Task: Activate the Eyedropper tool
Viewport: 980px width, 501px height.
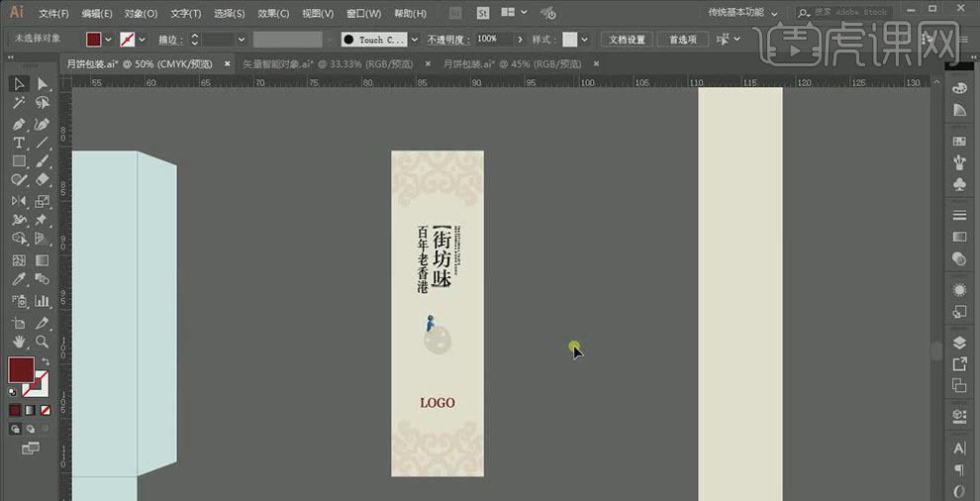Action: pyautogui.click(x=19, y=281)
